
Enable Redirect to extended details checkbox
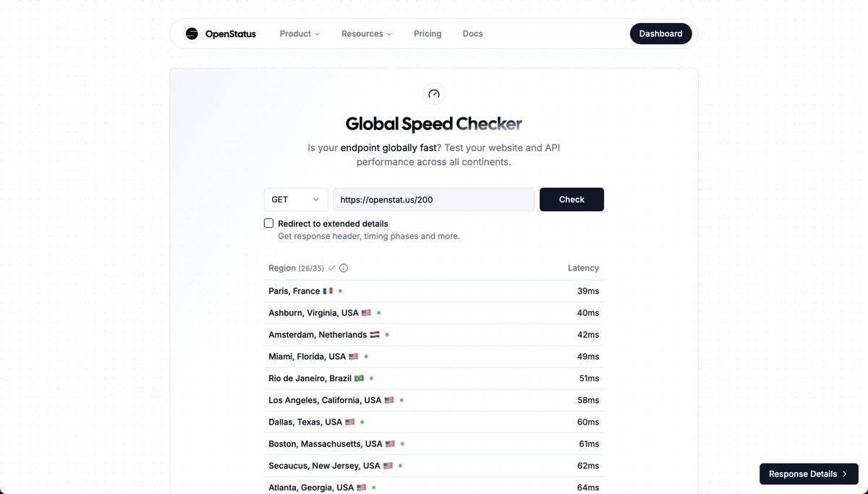tap(269, 223)
